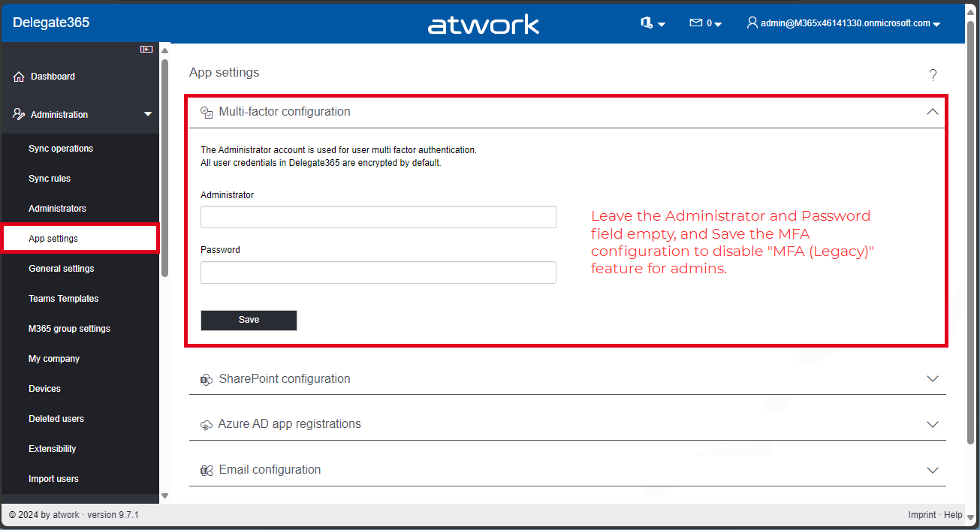Click the Email configuration section icon
The image size is (980, 530).
207,471
